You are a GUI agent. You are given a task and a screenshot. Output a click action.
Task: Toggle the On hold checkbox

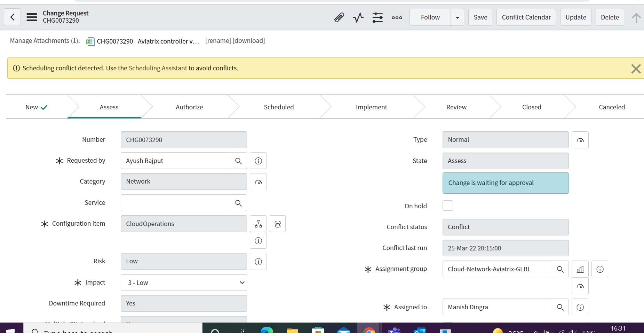(x=447, y=206)
